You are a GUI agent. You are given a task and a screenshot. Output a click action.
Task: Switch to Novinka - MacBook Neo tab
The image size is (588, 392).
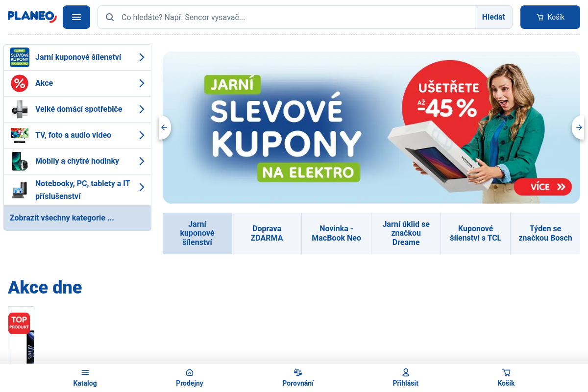[336, 233]
